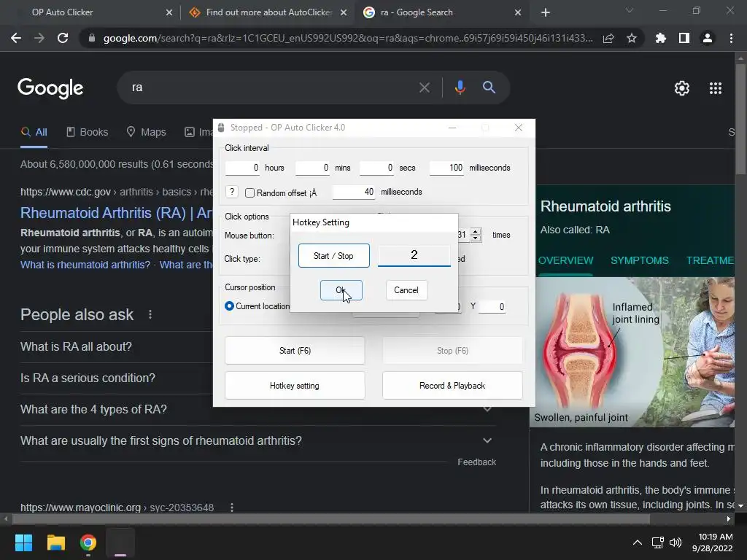The height and width of the screenshot is (560, 747).
Task: Select the hotkey field showing 2
Action: [414, 255]
